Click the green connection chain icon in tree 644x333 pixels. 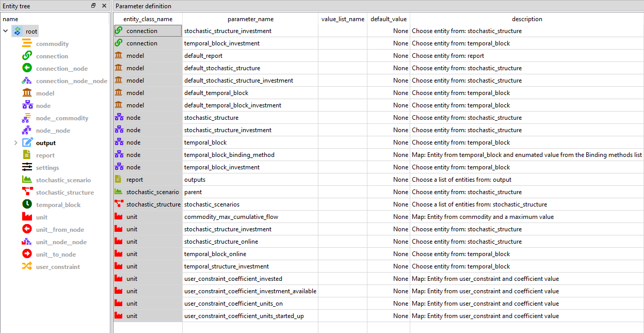(x=27, y=56)
